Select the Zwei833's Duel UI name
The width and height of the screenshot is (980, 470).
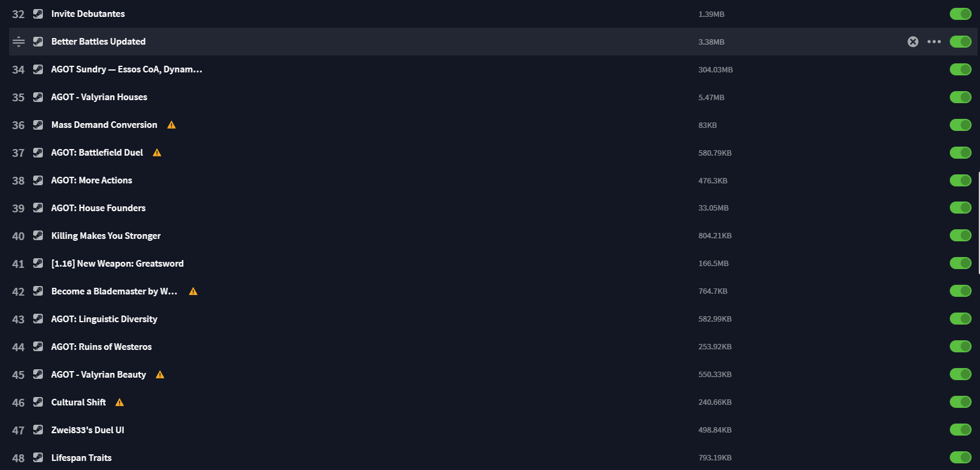88,430
